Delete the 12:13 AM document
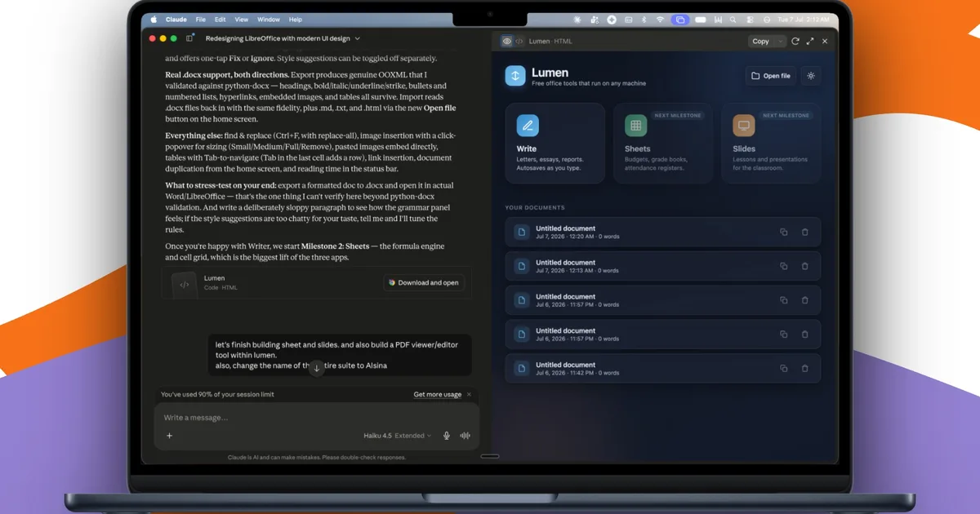The image size is (980, 514). (x=805, y=266)
